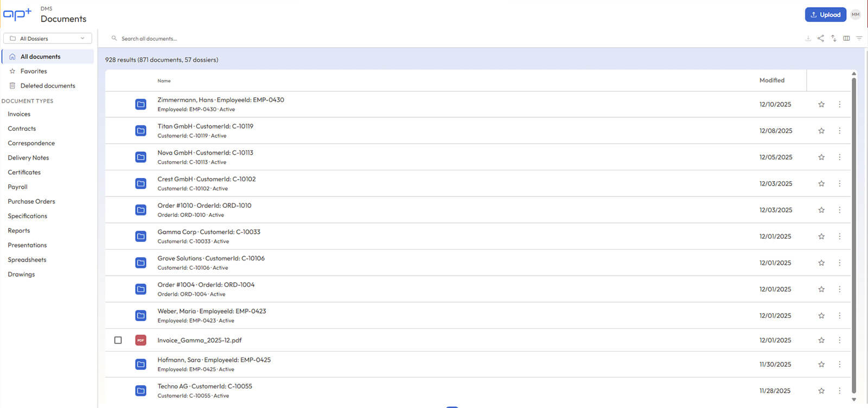Open the Drawings document type
The height and width of the screenshot is (408, 868).
tap(21, 275)
